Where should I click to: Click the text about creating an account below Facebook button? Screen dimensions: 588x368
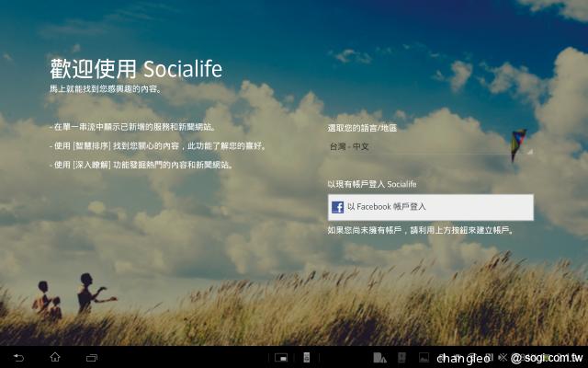click(x=421, y=230)
